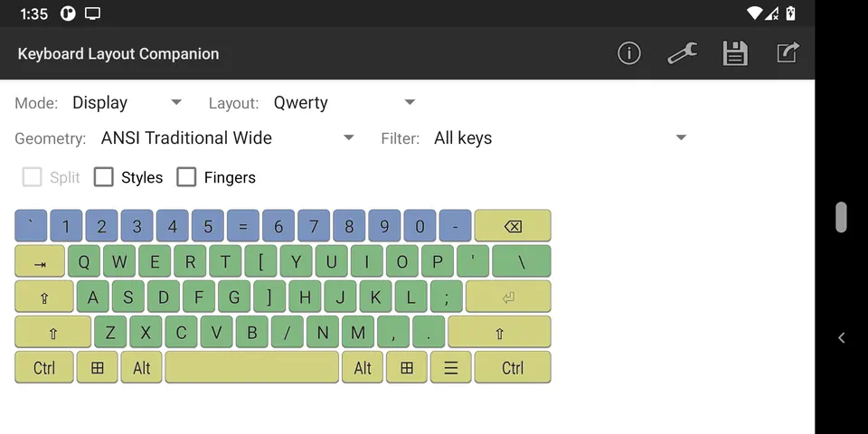Click the Mode label
Viewport: 868px width, 434px height.
click(36, 103)
